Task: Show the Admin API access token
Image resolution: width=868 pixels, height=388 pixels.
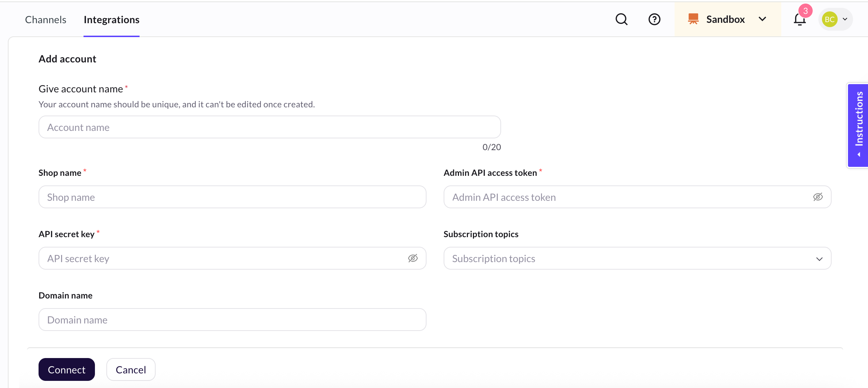Action: point(818,197)
